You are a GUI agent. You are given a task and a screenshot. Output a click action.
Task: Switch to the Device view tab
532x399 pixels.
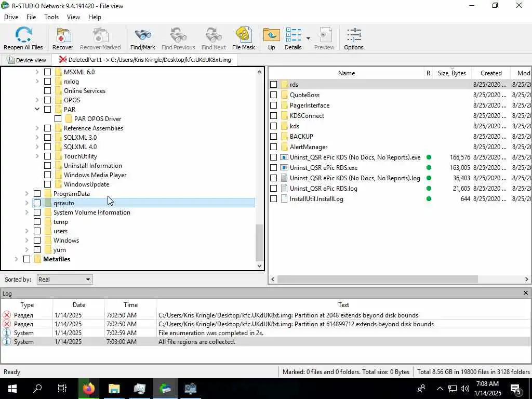coord(26,60)
